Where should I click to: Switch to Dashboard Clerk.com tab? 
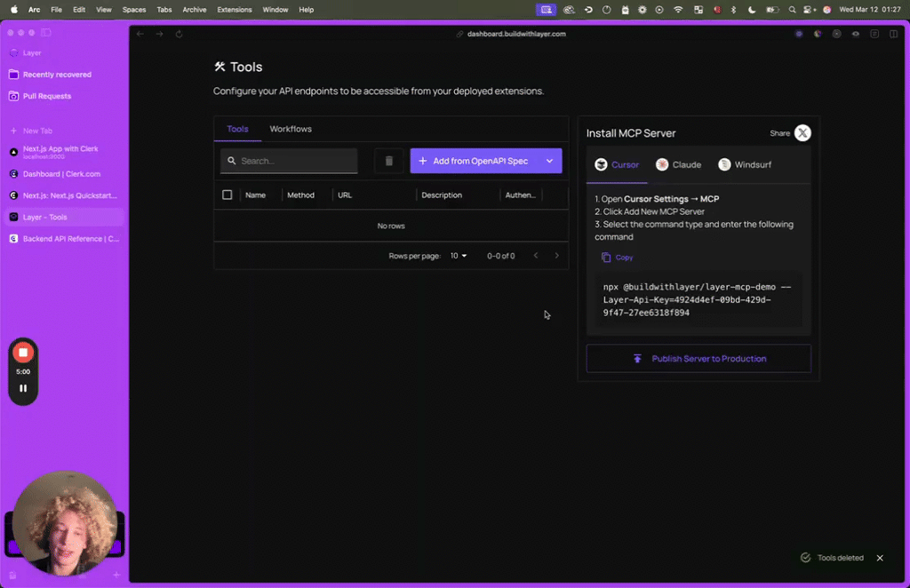(64, 174)
